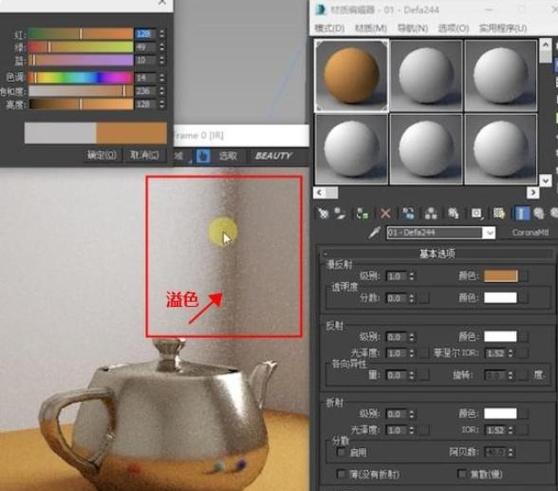Open the 材质(M) menu
This screenshot has width=558, height=491.
pyautogui.click(x=371, y=28)
